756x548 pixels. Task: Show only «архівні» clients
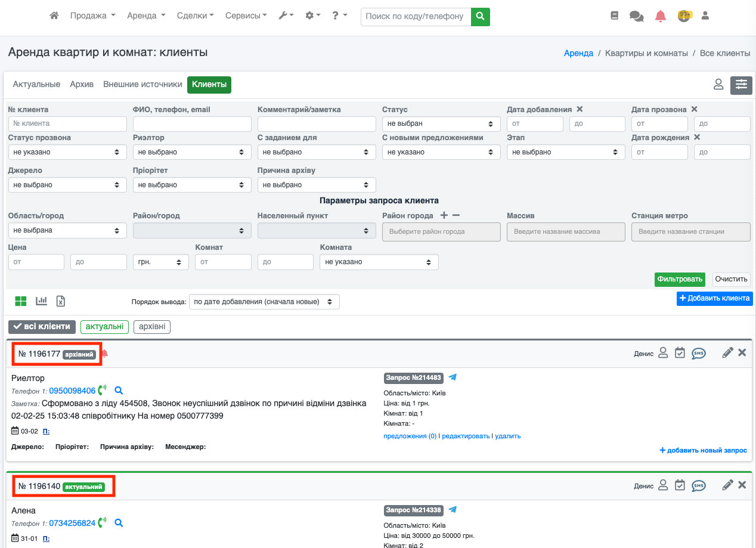[x=152, y=326]
